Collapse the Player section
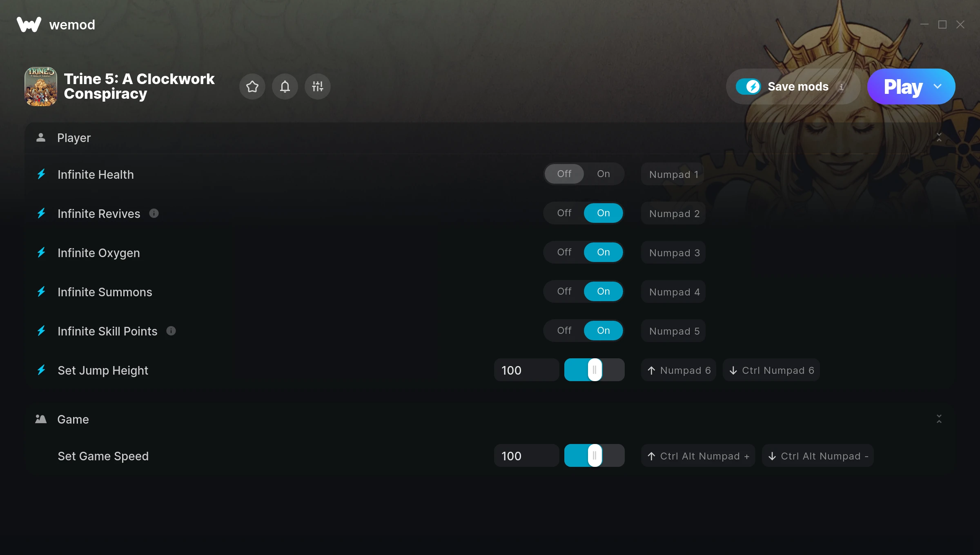The image size is (980, 555). click(939, 138)
